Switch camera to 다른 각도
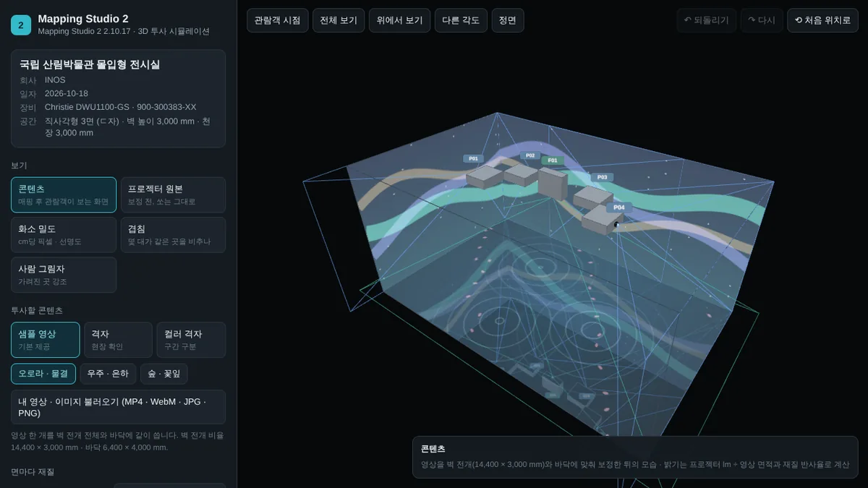 click(461, 20)
